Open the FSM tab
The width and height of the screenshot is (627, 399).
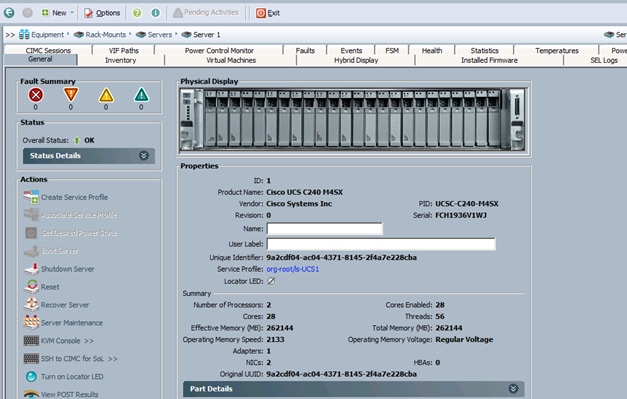tap(392, 50)
